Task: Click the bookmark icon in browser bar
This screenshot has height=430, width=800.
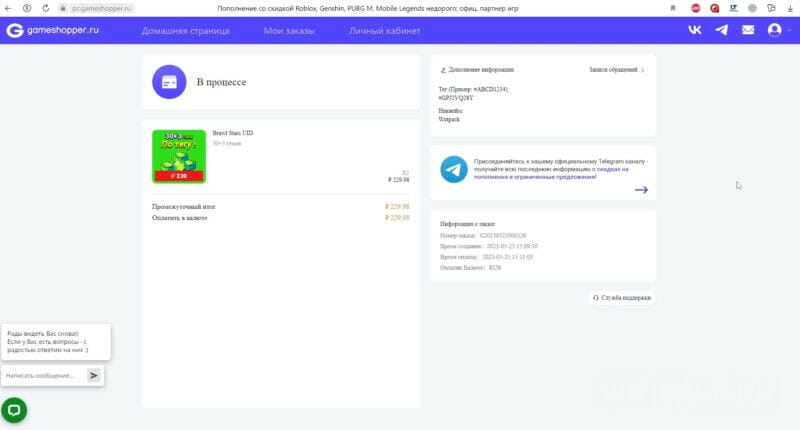Action: tap(673, 8)
